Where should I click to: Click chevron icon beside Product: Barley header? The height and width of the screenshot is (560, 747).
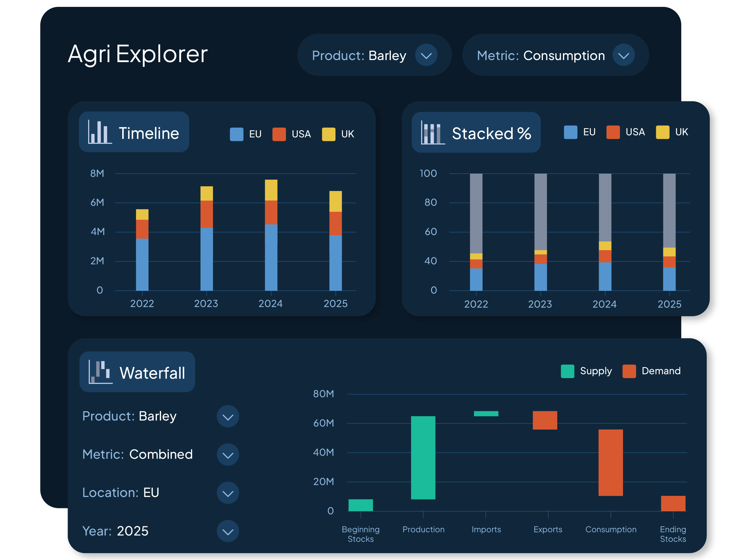426,55
